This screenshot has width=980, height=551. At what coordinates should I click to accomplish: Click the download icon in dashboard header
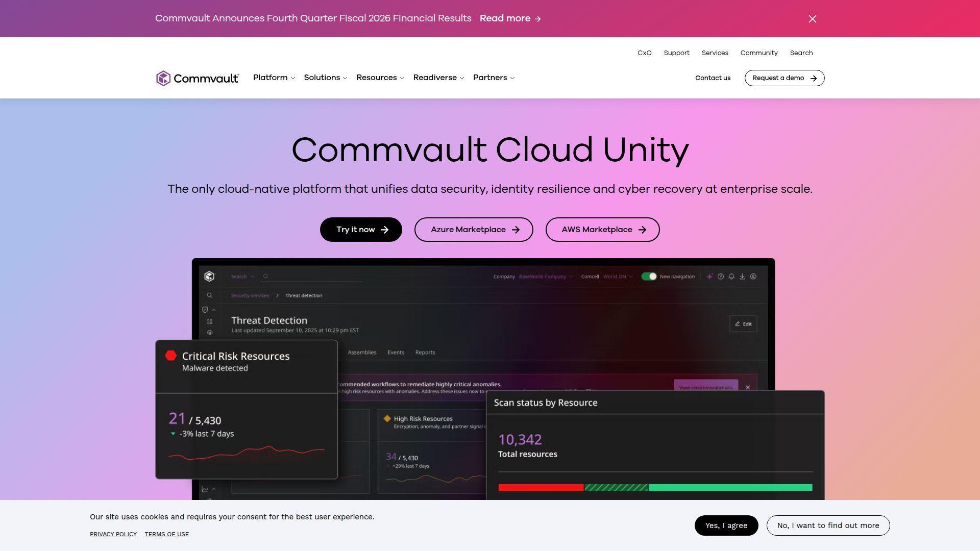pos(742,277)
